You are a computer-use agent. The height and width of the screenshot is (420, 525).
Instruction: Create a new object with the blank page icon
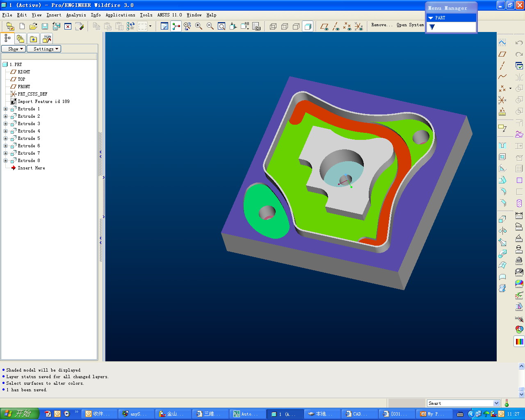click(x=22, y=26)
